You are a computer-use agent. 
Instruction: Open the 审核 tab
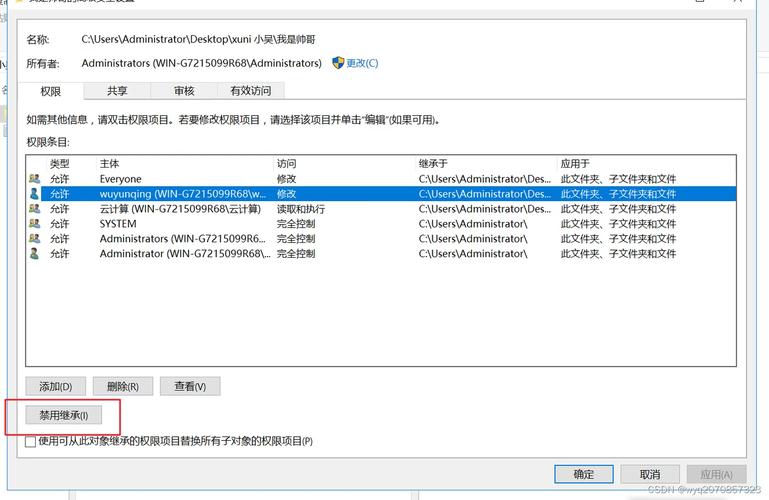184,91
